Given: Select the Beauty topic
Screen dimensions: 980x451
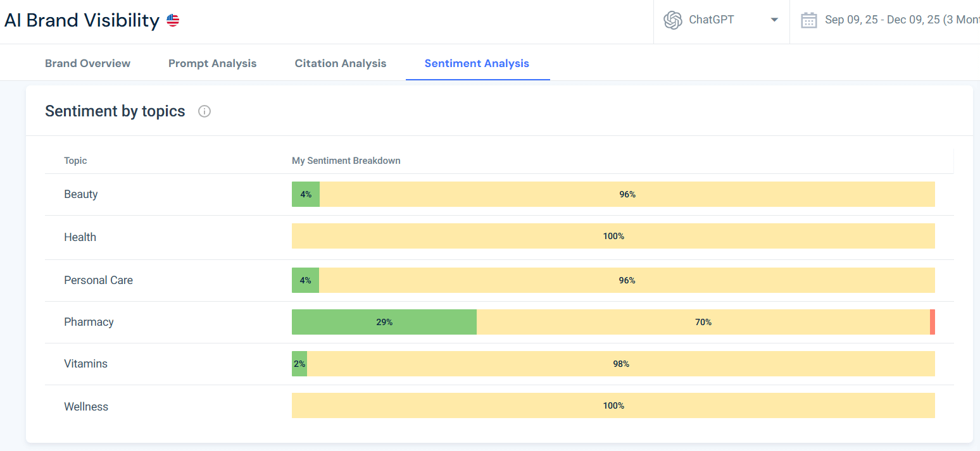Looking at the screenshot, I should (80, 194).
